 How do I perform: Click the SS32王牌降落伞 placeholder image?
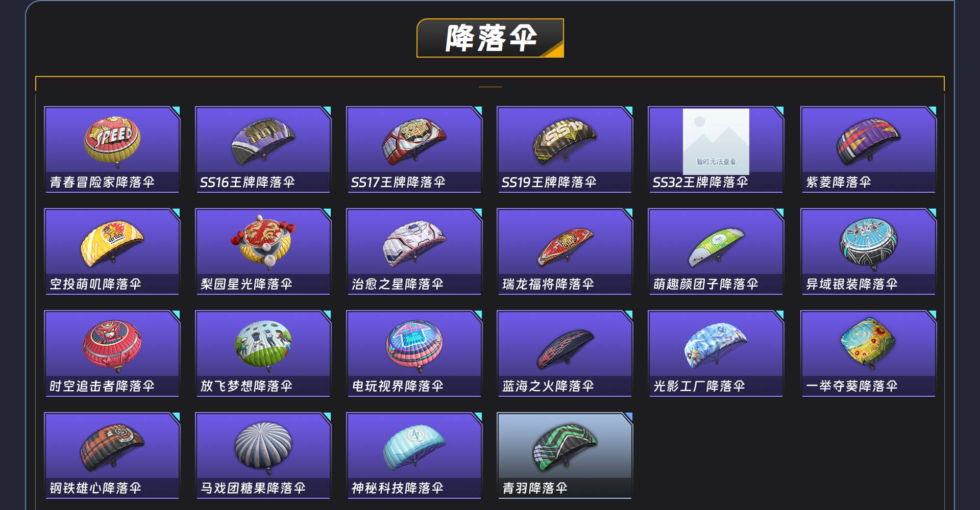(716, 141)
